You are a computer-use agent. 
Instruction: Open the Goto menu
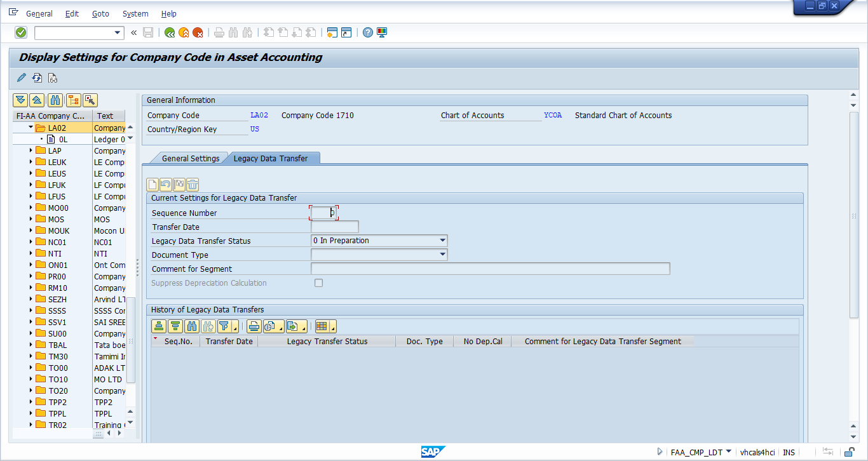point(100,13)
